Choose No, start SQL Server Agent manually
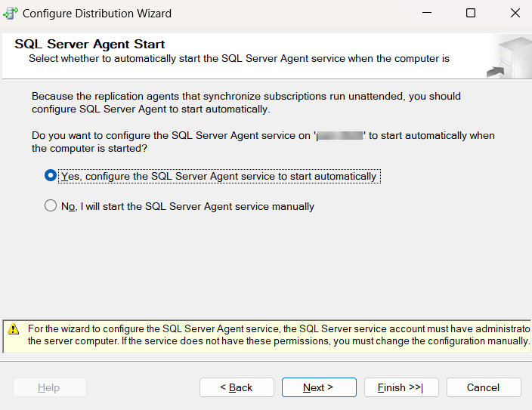The width and height of the screenshot is (532, 410). pyautogui.click(x=51, y=206)
